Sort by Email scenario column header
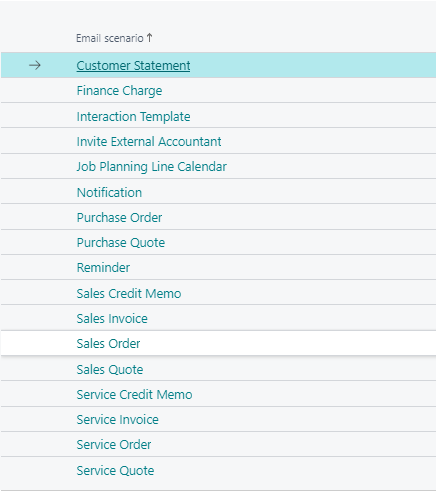 click(x=110, y=38)
